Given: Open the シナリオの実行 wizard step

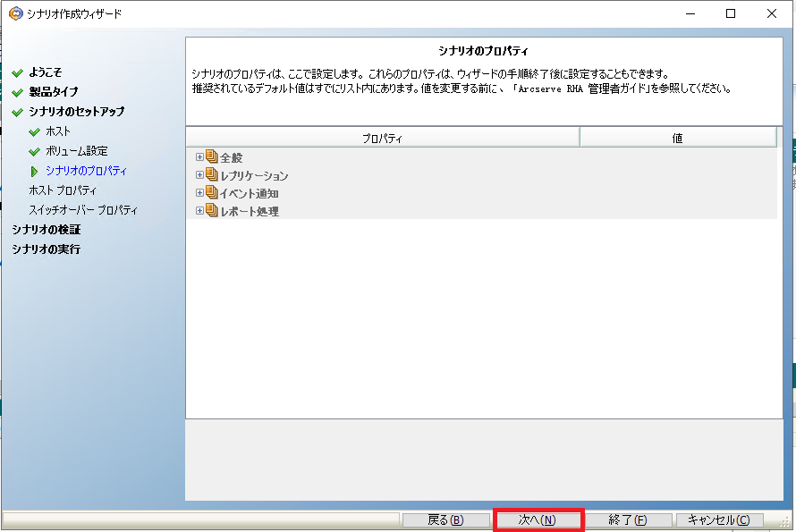Looking at the screenshot, I should pos(46,249).
